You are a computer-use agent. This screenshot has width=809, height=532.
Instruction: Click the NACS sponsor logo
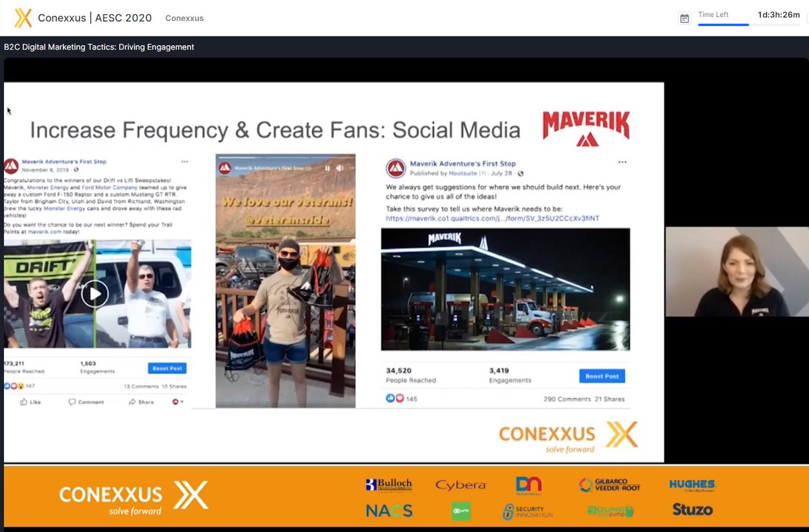point(389,511)
